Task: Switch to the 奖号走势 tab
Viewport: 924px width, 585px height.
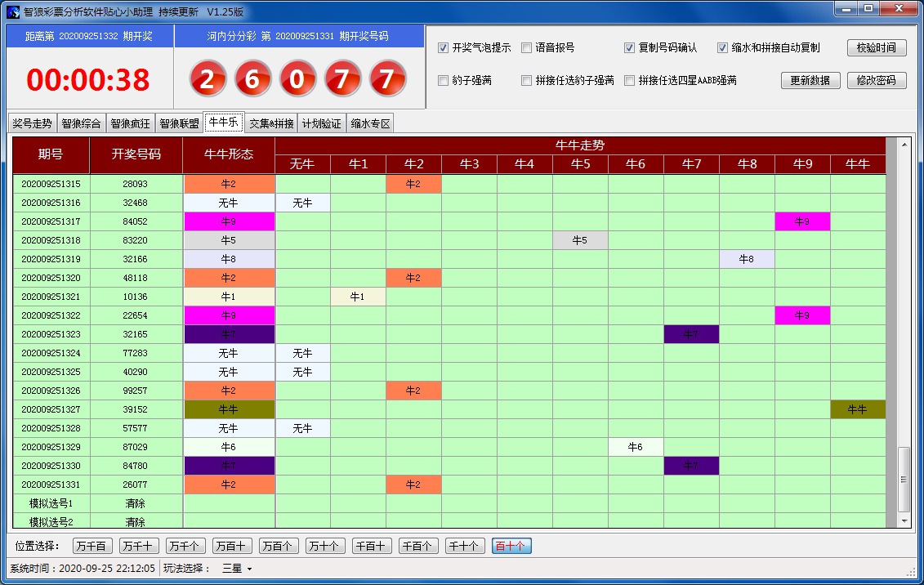Action: (32, 124)
